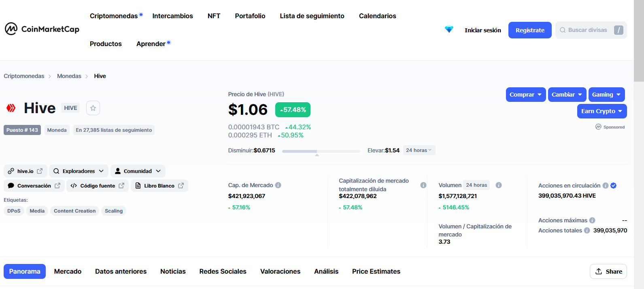Add Hive to watchlist with star icon
This screenshot has height=289, width=644.
pyautogui.click(x=93, y=108)
